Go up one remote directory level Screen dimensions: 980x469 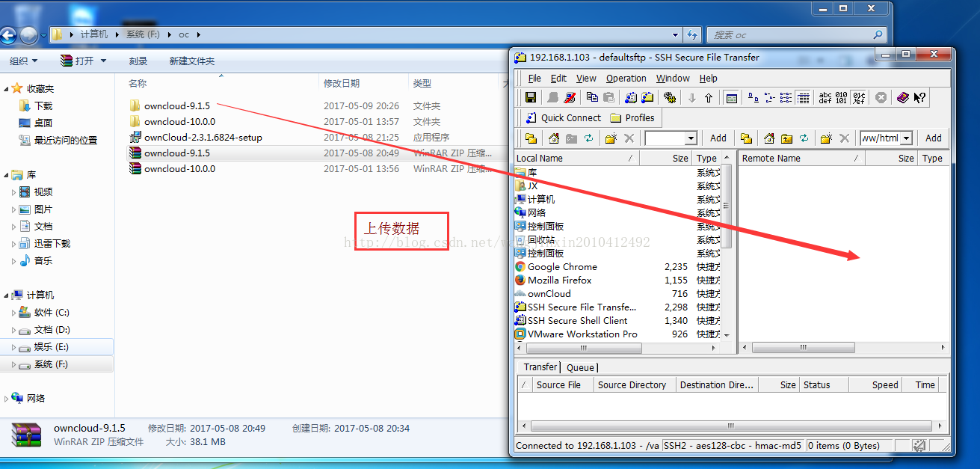point(786,138)
